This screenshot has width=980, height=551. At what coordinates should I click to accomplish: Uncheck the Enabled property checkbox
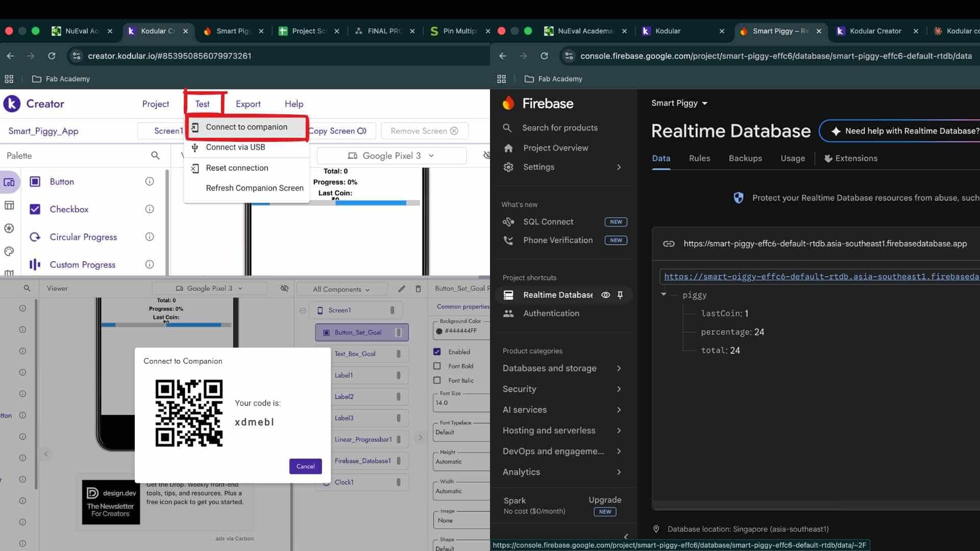437,352
